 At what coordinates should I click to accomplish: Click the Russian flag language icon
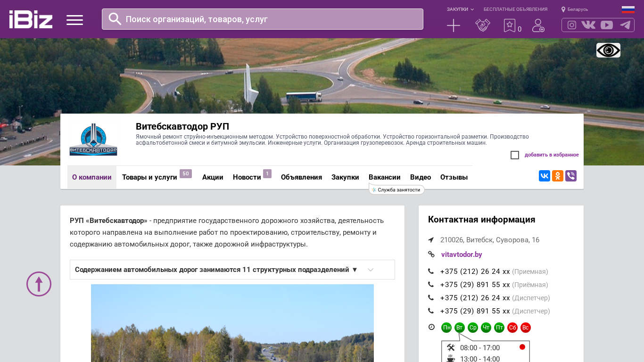point(628,9)
